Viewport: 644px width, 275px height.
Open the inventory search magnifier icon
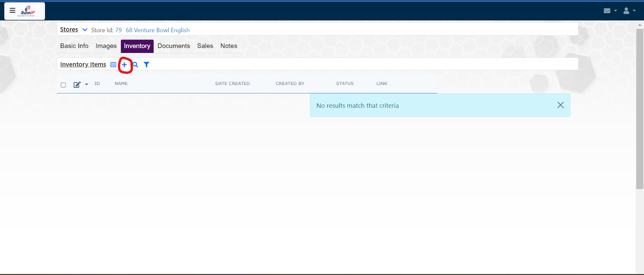[x=136, y=65]
